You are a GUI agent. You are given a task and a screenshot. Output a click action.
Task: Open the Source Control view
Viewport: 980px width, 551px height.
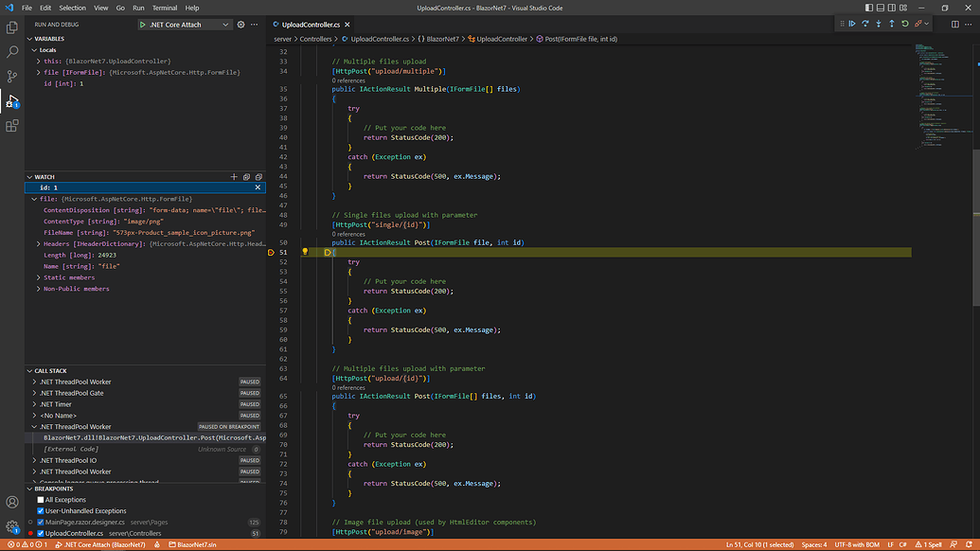[12, 77]
